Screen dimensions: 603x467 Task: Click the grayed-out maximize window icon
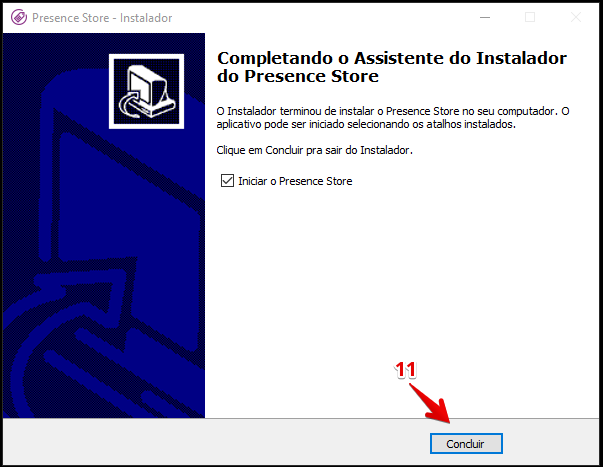[530, 17]
